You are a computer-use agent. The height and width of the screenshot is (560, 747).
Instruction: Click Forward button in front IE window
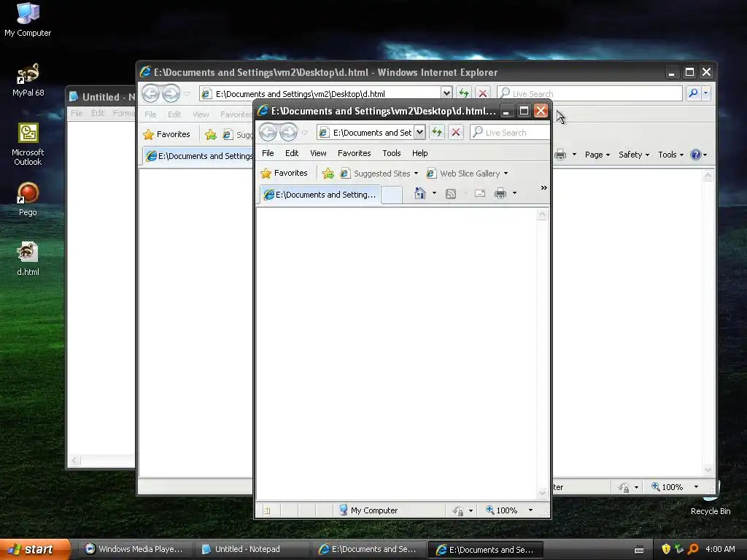288,133
